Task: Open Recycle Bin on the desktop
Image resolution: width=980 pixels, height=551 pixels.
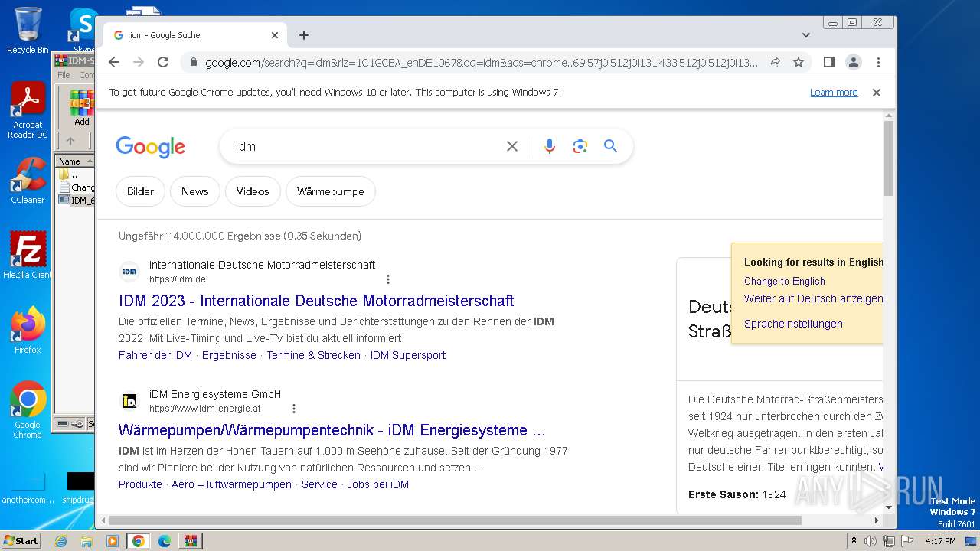Action: click(x=27, y=31)
